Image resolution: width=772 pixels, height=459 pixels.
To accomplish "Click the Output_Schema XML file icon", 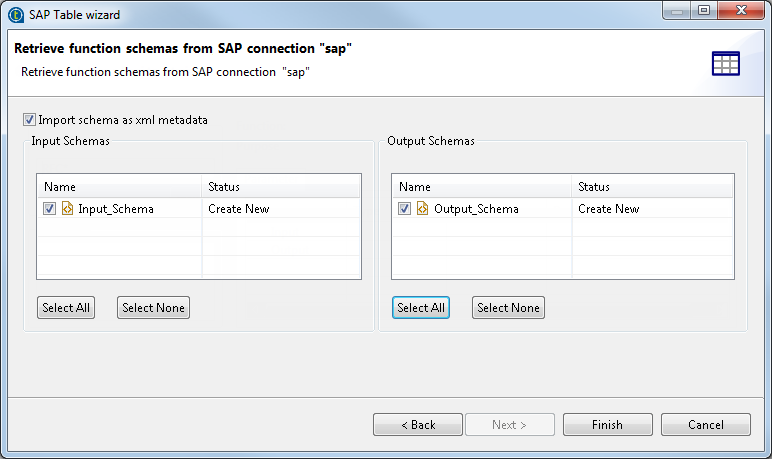I will tap(423, 209).
